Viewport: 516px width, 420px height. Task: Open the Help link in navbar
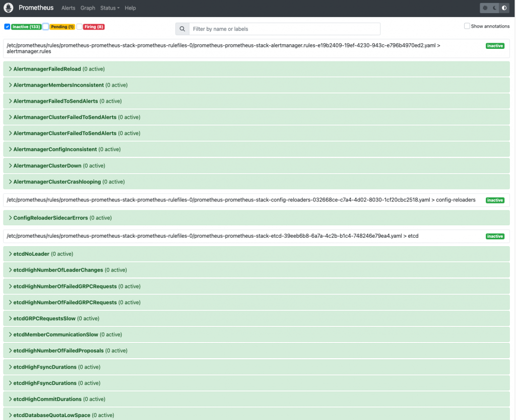(131, 8)
